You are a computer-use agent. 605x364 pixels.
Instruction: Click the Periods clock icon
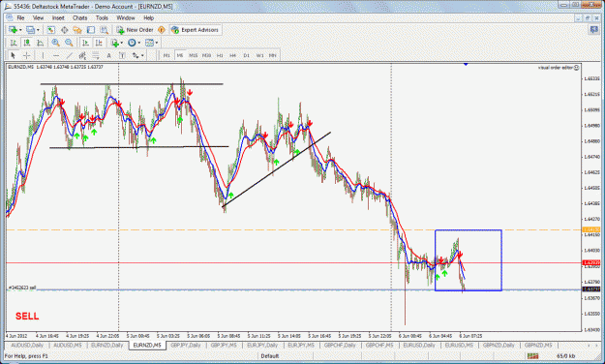click(x=132, y=43)
